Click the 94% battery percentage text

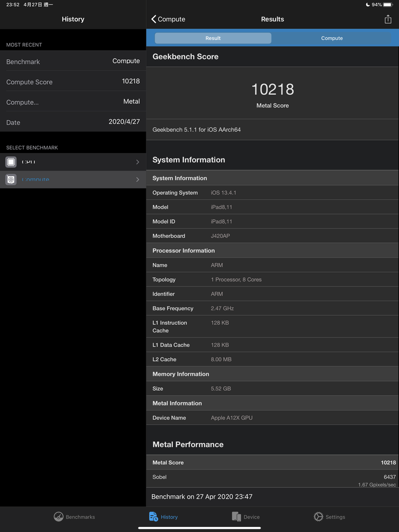377,5
